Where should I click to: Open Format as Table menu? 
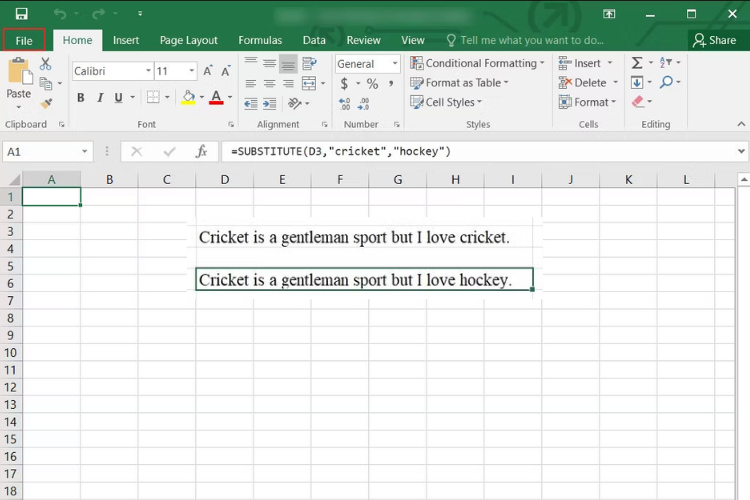click(459, 83)
